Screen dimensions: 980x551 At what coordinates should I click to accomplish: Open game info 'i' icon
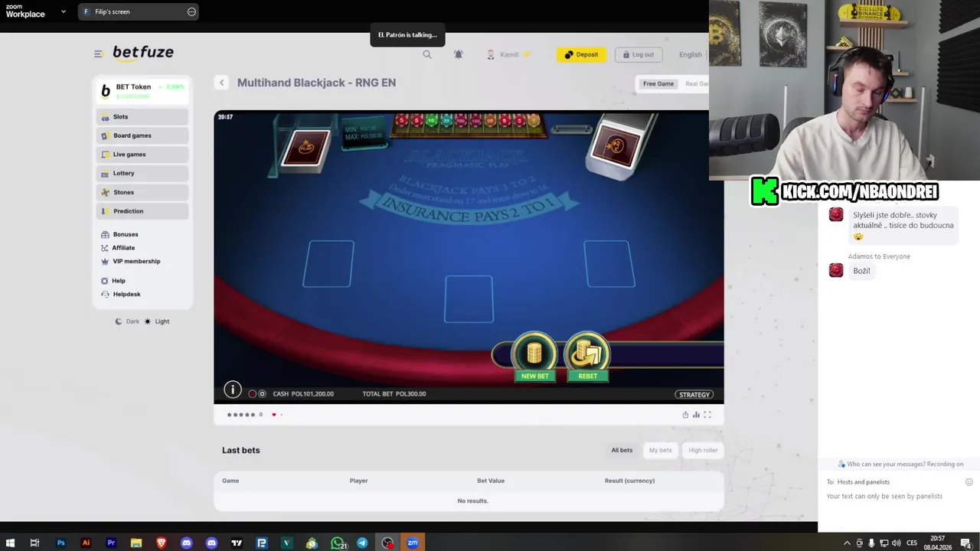click(233, 390)
